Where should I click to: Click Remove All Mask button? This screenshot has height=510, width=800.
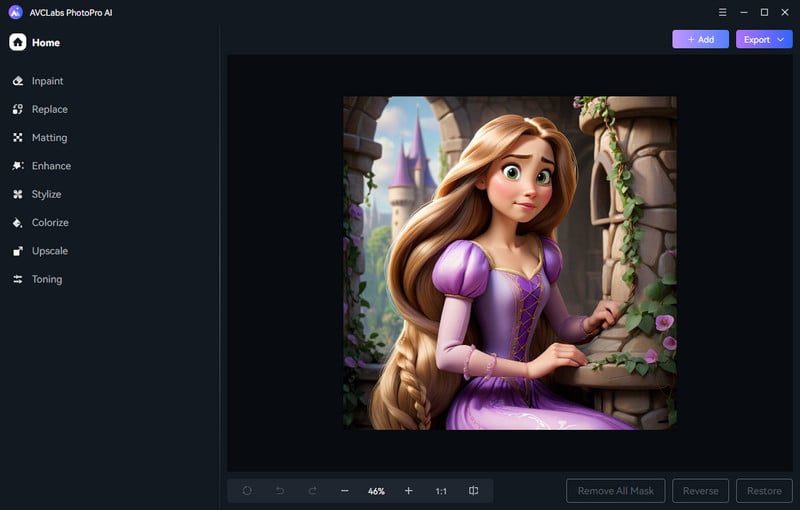[616, 491]
